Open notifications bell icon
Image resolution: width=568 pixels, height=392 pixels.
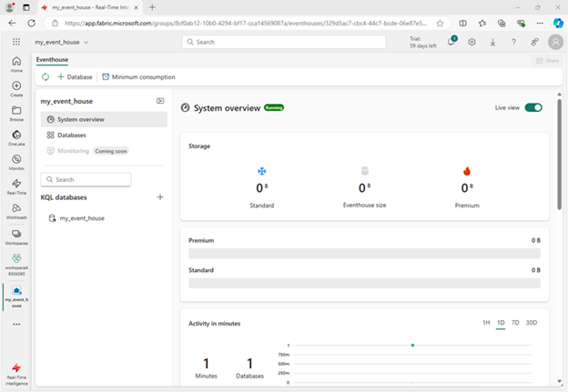pyautogui.click(x=451, y=42)
